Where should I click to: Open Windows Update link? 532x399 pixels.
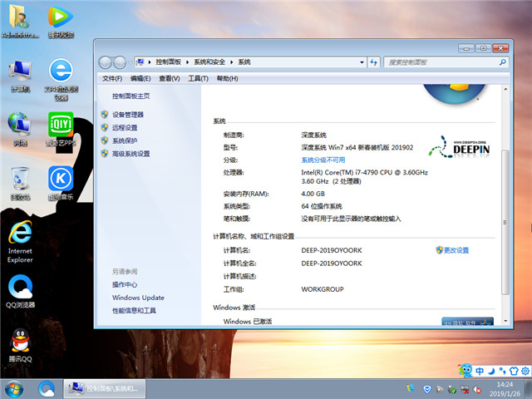[139, 298]
